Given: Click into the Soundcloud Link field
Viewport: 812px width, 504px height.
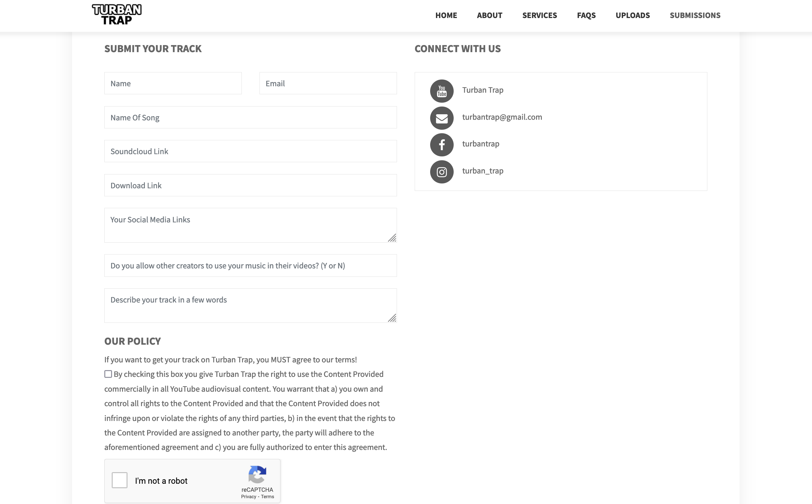Looking at the screenshot, I should click(x=250, y=151).
